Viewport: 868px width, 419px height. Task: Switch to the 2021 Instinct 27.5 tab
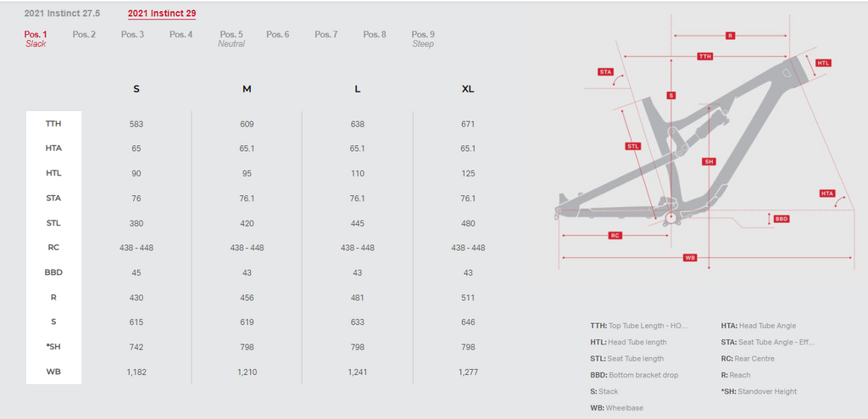click(62, 14)
